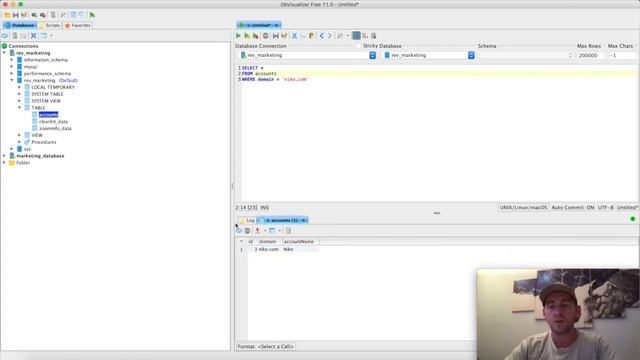The image size is (640, 360).
Task: Go to previous statement with left chevron icon
Action: coord(322,36)
